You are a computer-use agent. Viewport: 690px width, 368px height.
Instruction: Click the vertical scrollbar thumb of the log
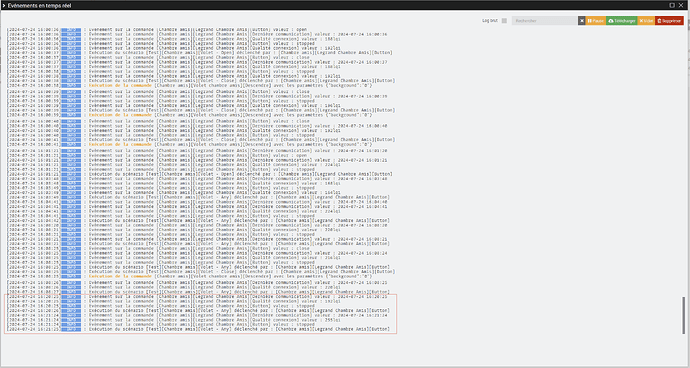point(683,315)
